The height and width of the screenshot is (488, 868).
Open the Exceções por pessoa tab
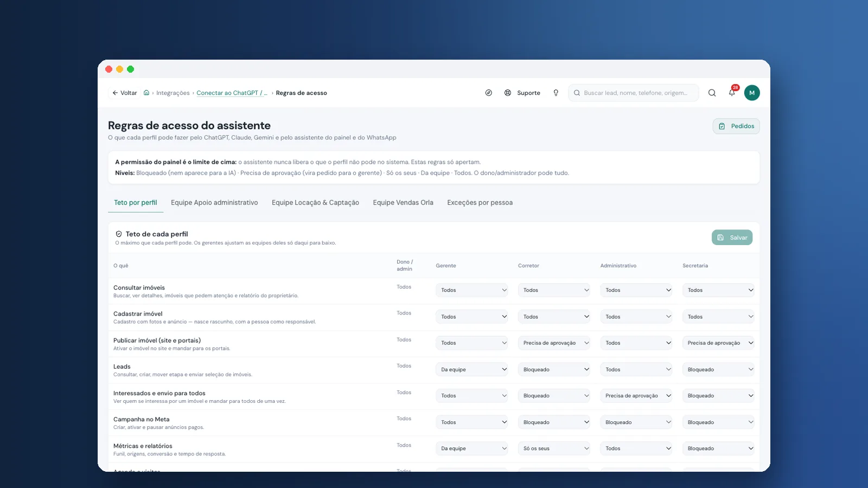pyautogui.click(x=480, y=202)
